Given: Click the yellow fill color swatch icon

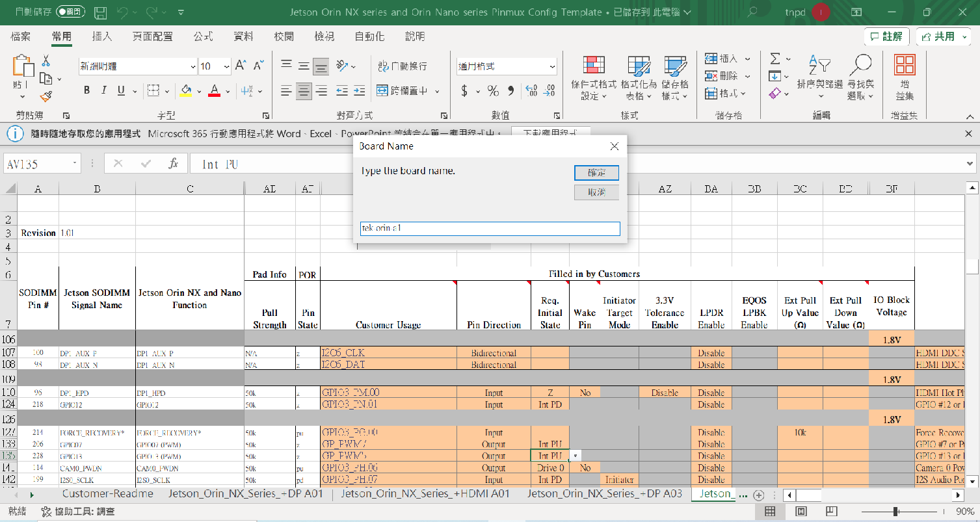Looking at the screenshot, I should (185, 91).
